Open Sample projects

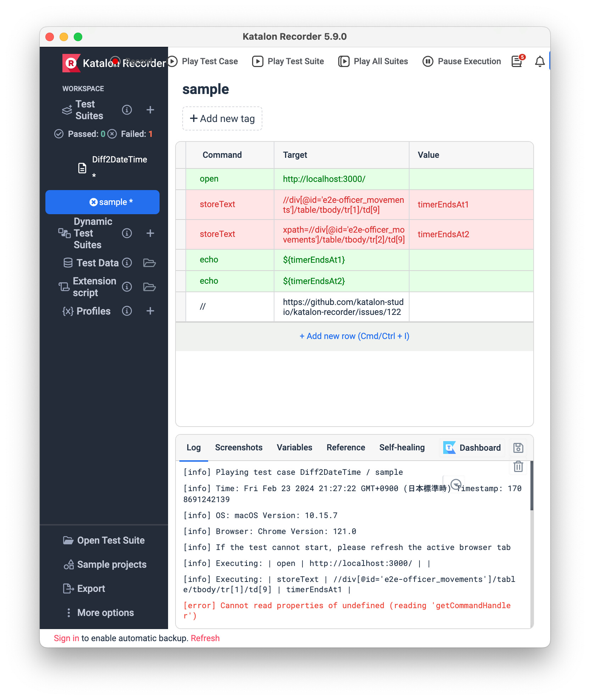[105, 565]
